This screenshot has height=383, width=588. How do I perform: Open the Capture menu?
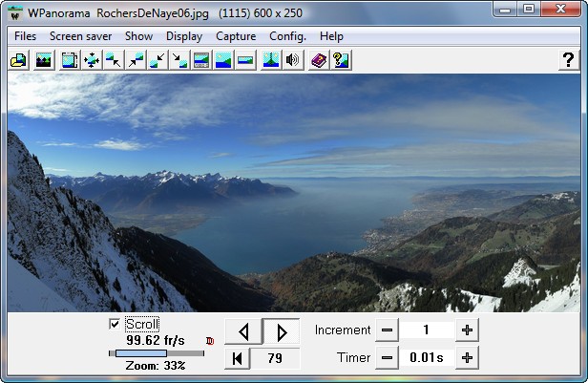click(x=235, y=36)
